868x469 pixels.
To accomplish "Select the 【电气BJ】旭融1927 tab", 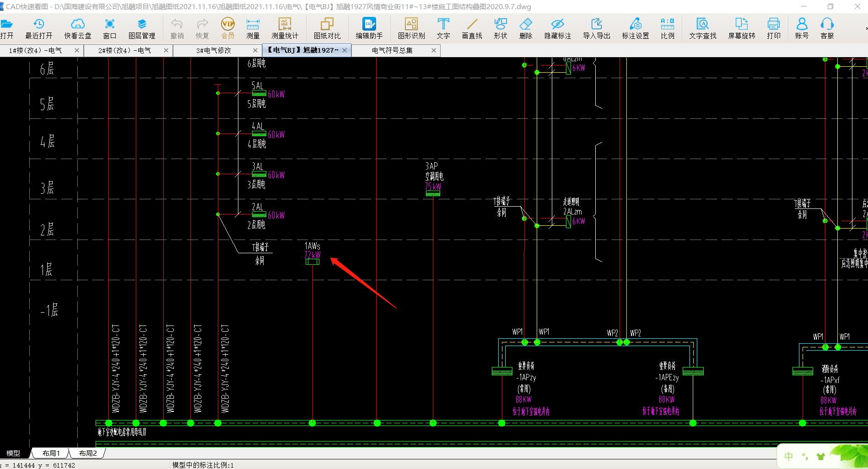I will coord(303,50).
